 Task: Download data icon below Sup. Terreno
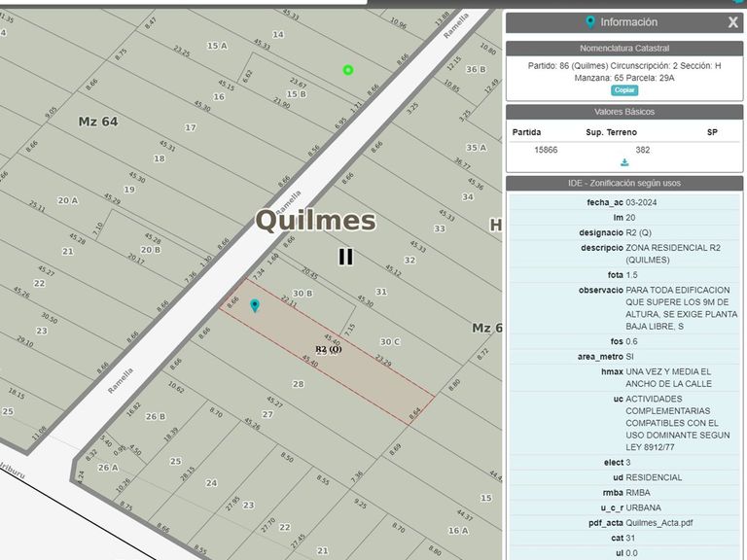pyautogui.click(x=624, y=163)
